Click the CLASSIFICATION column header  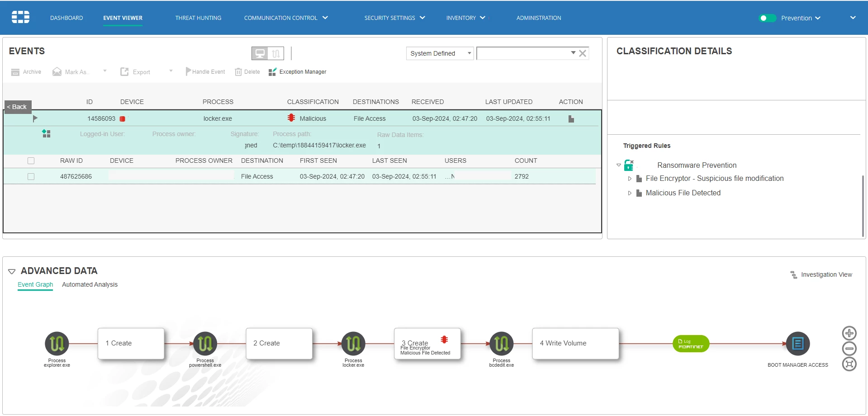coord(313,102)
